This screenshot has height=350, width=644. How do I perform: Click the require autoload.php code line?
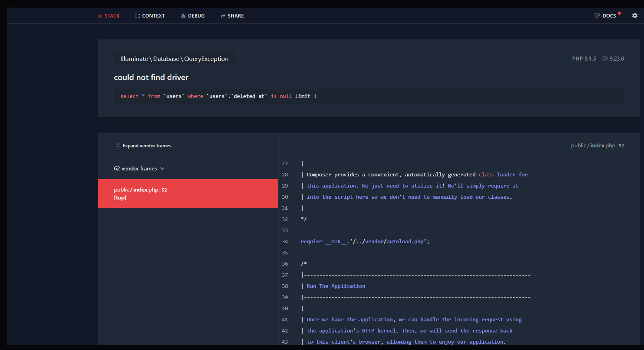pos(365,242)
